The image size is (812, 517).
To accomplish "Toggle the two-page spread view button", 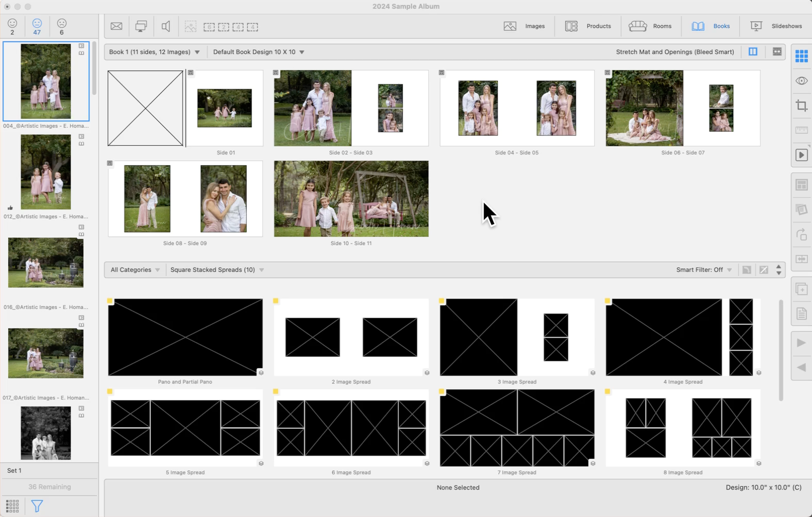I will (753, 52).
